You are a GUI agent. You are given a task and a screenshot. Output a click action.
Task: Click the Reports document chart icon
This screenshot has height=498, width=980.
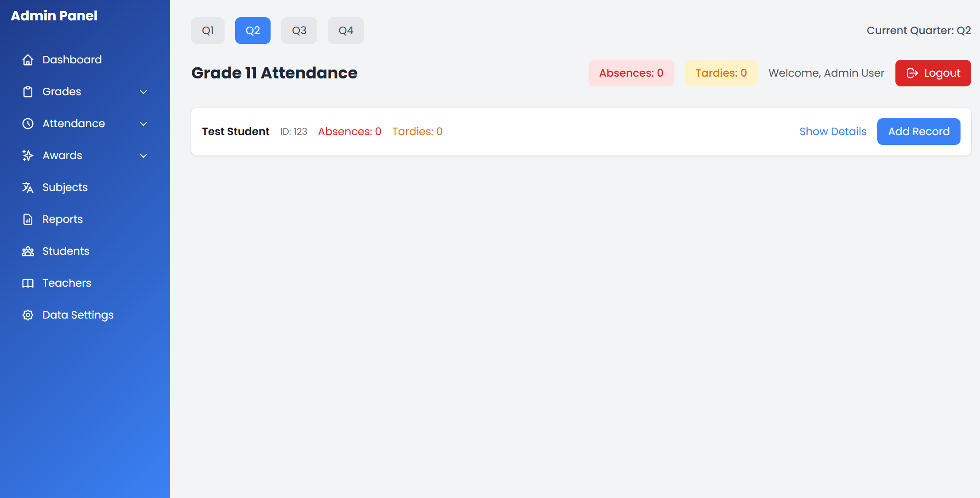click(x=28, y=219)
